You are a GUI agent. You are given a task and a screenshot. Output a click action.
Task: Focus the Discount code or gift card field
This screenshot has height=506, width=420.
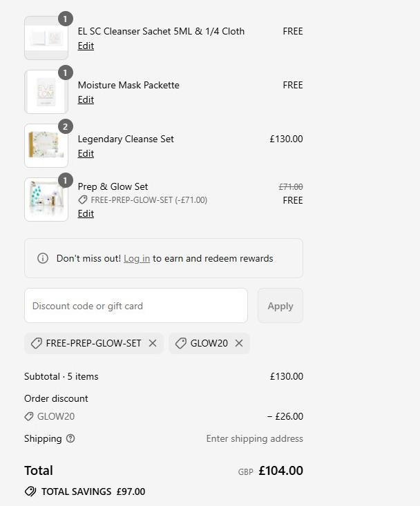[136, 306]
